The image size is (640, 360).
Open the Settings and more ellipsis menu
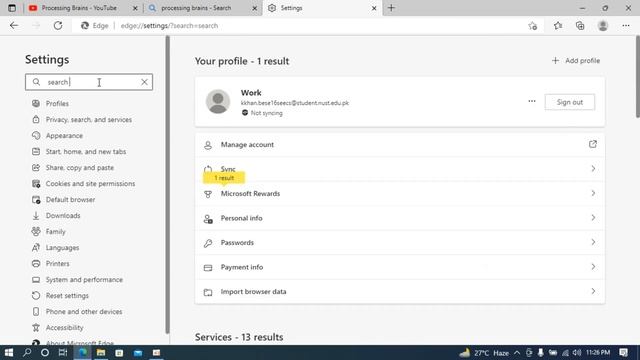(x=626, y=26)
